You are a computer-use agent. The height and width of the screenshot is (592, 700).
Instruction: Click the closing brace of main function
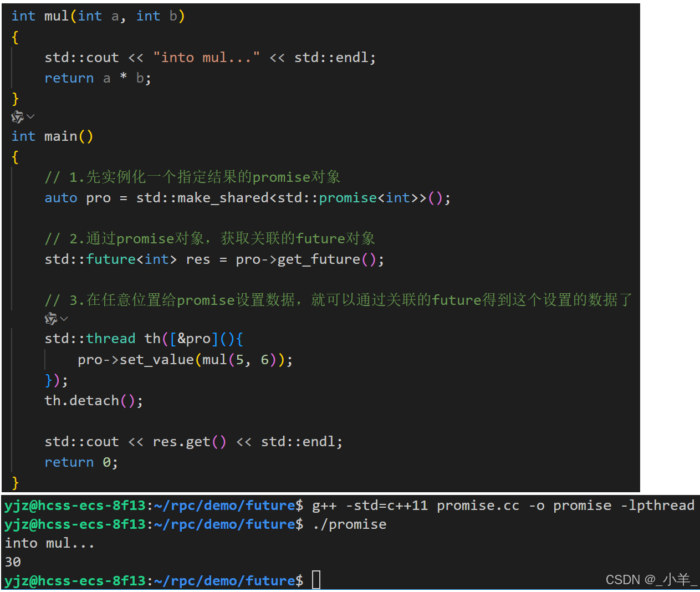(16, 483)
